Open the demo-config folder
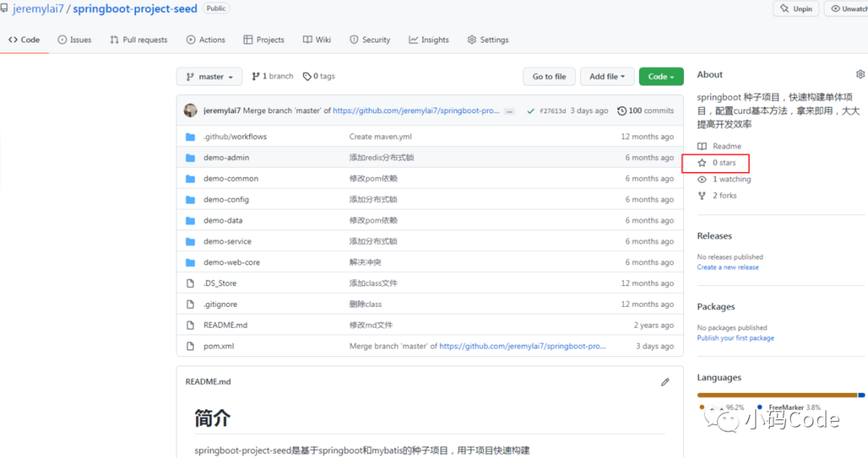 pyautogui.click(x=226, y=200)
